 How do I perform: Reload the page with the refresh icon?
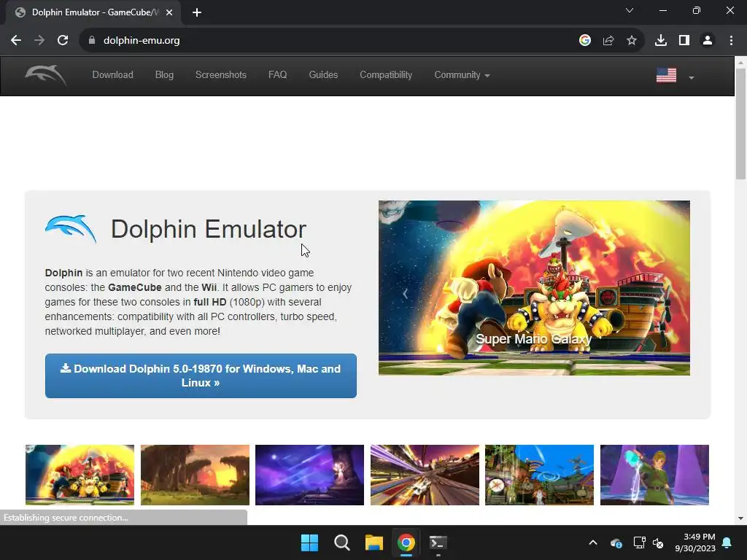click(63, 41)
